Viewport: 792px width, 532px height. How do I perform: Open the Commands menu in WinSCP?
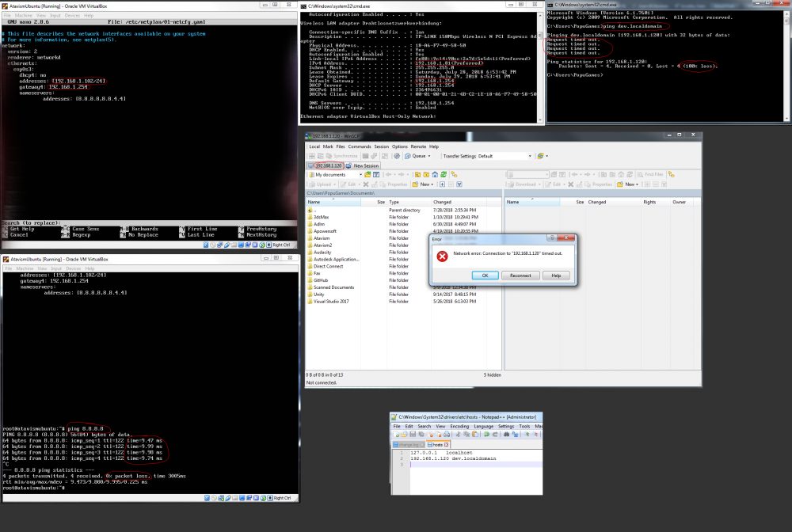(359, 146)
